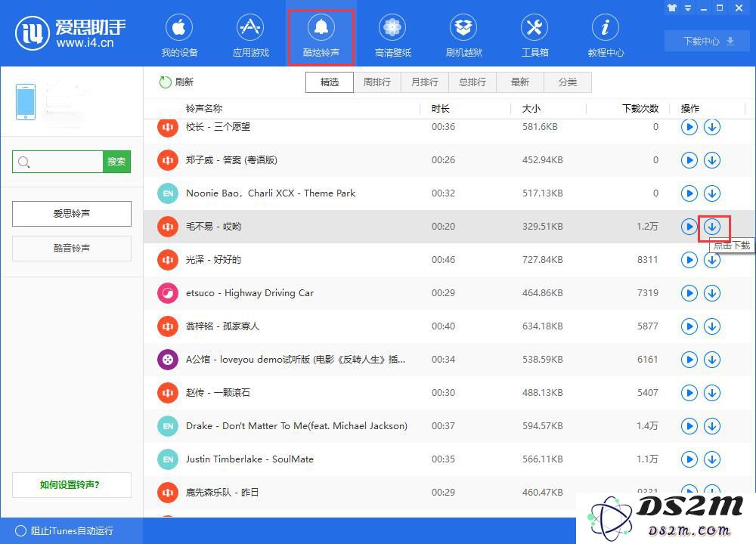Click the 时长 duration column header
The width and height of the screenshot is (756, 544).
(x=440, y=108)
